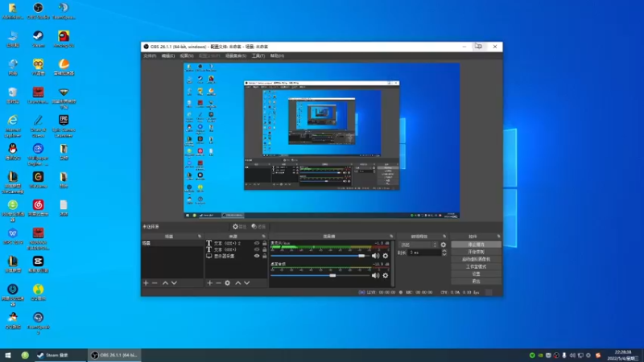Move the selected source up
The width and height of the screenshot is (644, 362).
tap(237, 283)
